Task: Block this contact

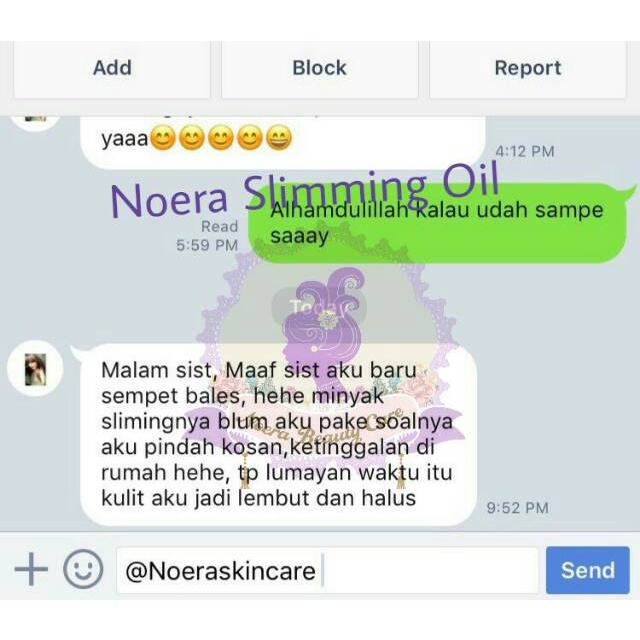Action: tap(320, 68)
